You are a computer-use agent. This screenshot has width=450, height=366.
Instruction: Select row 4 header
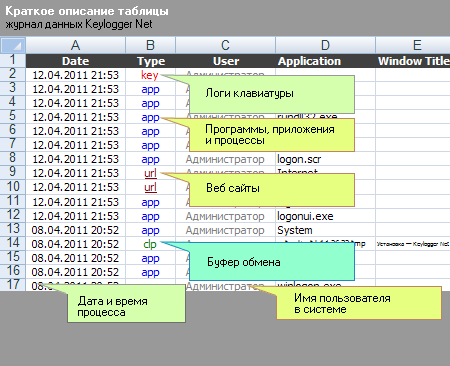[x=13, y=102]
